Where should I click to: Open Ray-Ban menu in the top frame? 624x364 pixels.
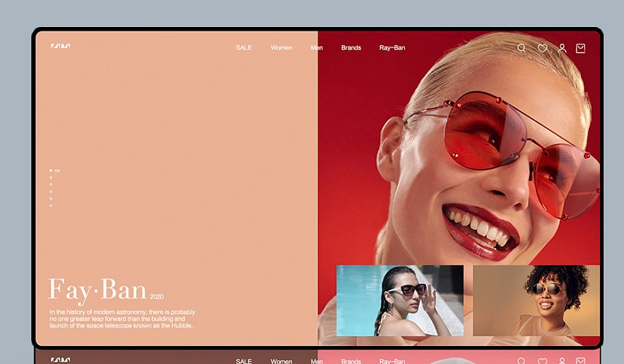(392, 48)
